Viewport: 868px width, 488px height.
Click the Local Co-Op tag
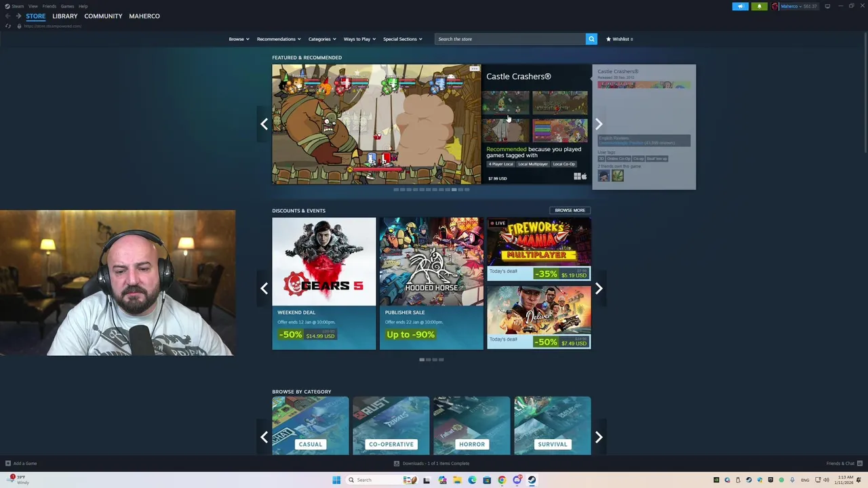[564, 164]
